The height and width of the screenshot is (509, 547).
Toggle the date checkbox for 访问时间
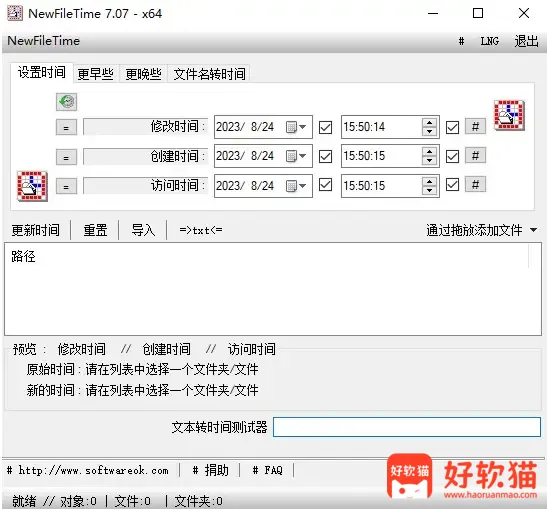(x=325, y=185)
